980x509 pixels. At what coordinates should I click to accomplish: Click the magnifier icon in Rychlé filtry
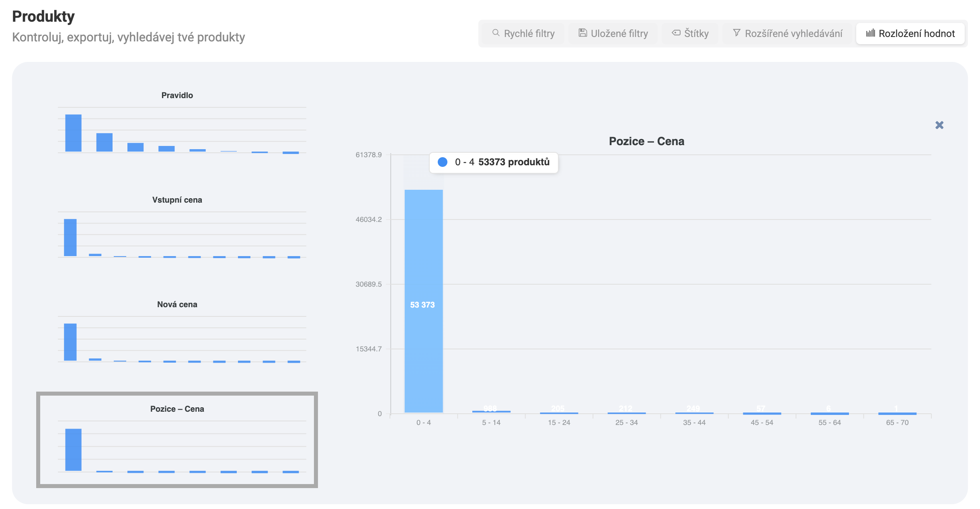[x=496, y=33]
